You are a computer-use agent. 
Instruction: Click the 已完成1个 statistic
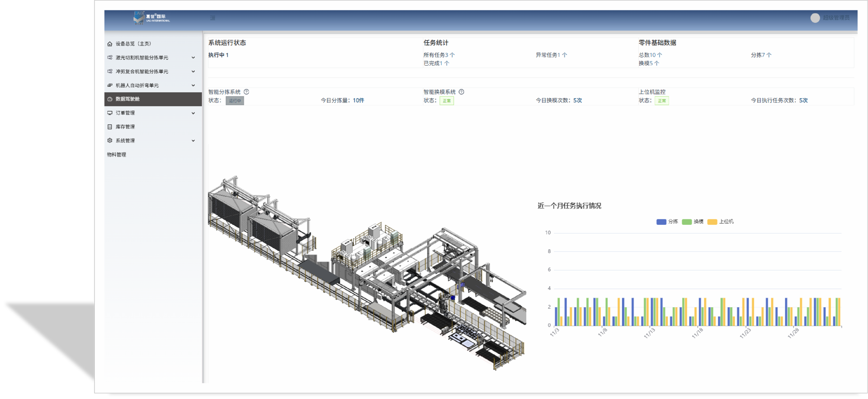click(436, 63)
